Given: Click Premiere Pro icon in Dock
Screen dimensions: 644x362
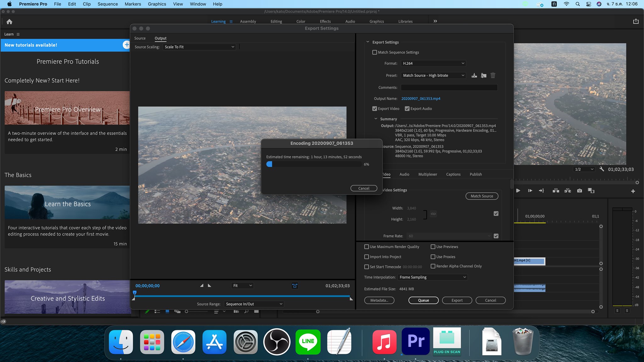Looking at the screenshot, I should click(x=416, y=341).
